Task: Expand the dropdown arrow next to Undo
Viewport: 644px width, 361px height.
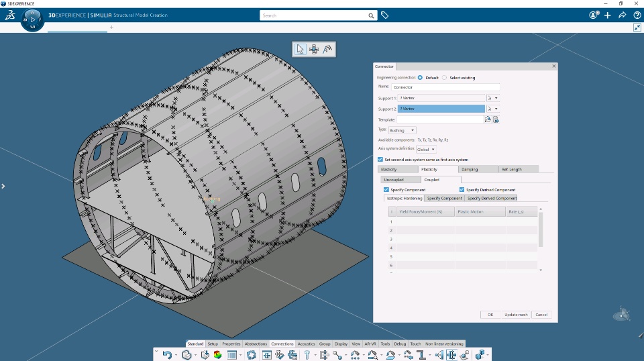Action: click(x=176, y=355)
